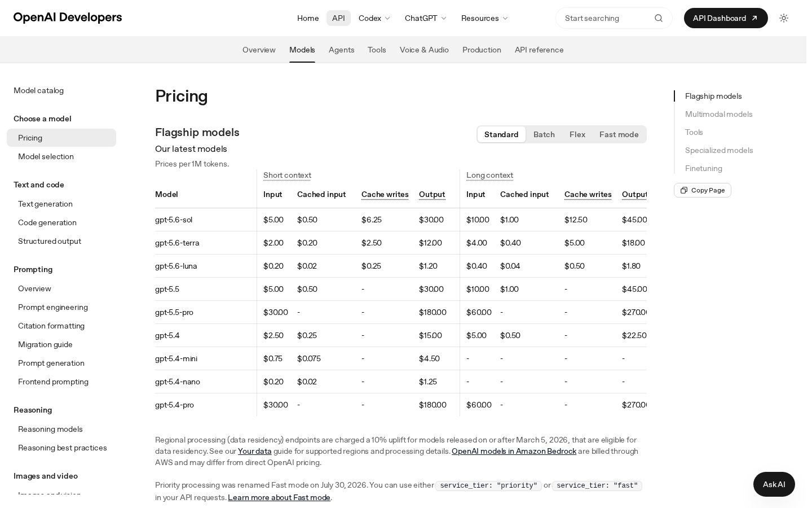The image size is (812, 508).
Task: Click Cache writes header under Short context
Action: (x=385, y=194)
